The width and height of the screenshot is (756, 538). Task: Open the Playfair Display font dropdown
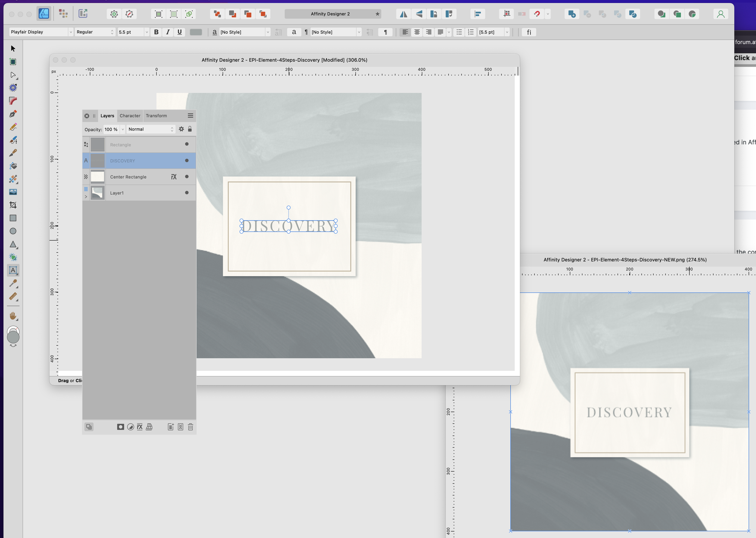click(70, 32)
